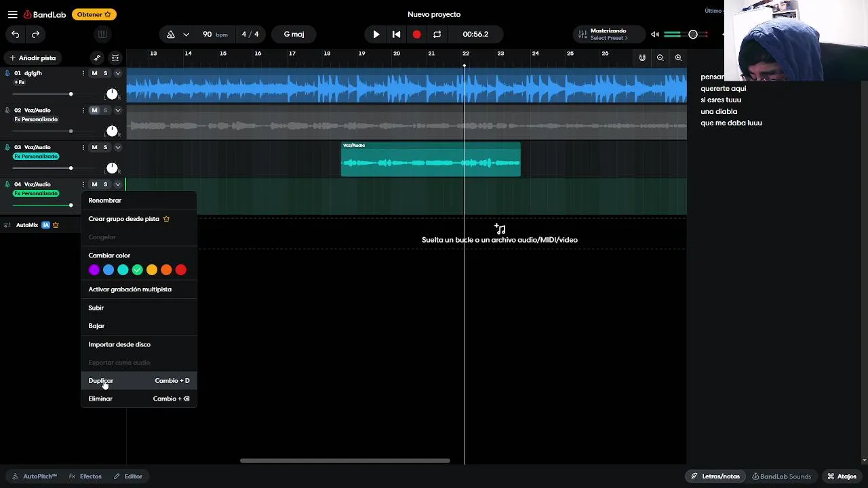868x488 pixels.
Task: Select Importar desde disco
Action: coord(139,344)
